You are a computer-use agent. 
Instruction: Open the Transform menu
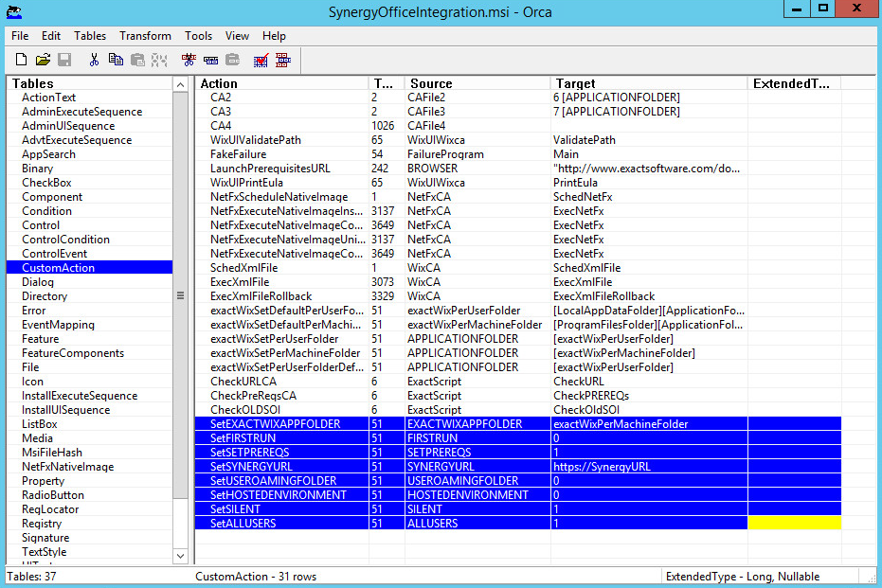click(x=145, y=36)
